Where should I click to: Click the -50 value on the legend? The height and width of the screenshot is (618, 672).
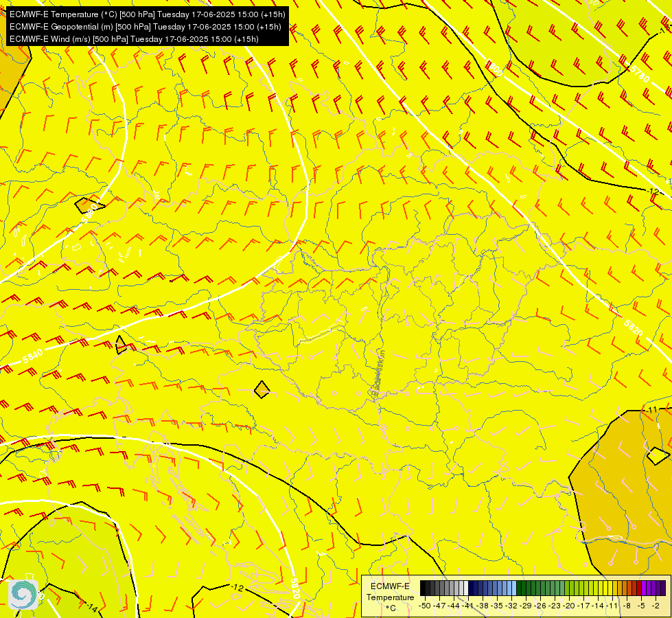424,606
